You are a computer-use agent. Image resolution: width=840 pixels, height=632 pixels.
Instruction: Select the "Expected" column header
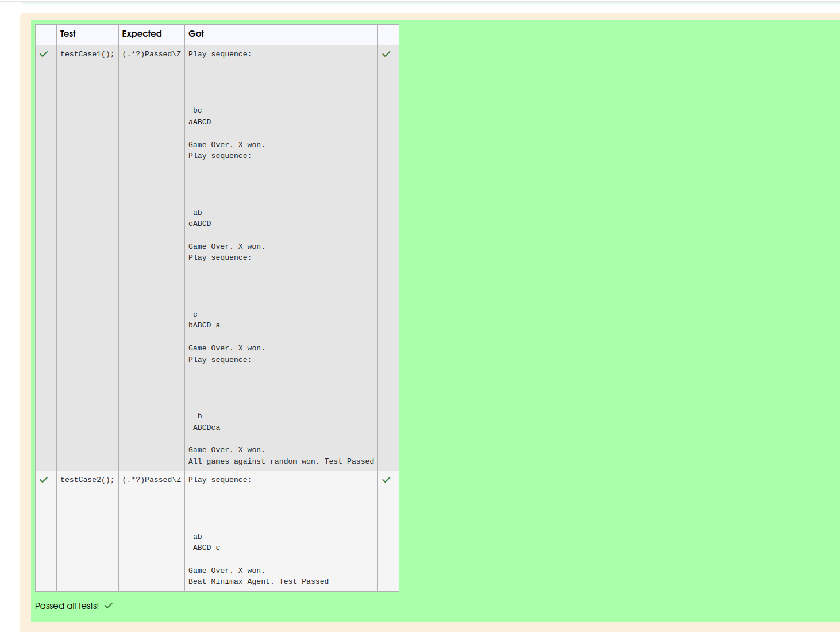pos(142,34)
